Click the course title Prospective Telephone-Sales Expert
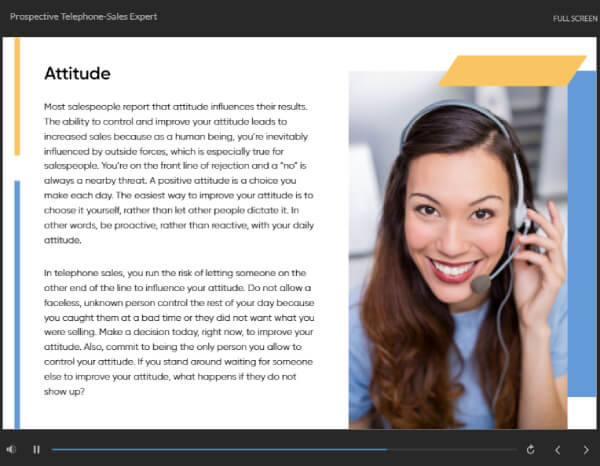Viewport: 600px width, 466px height. point(83,17)
